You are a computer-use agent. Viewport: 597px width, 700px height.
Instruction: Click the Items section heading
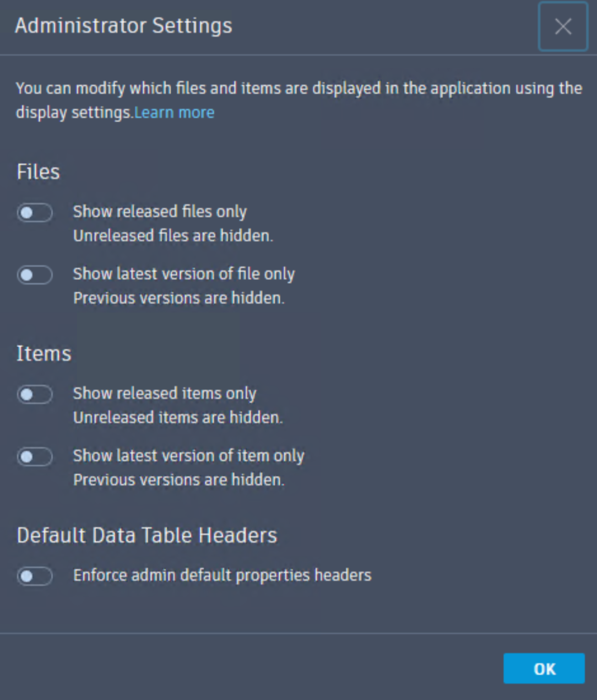tap(44, 353)
